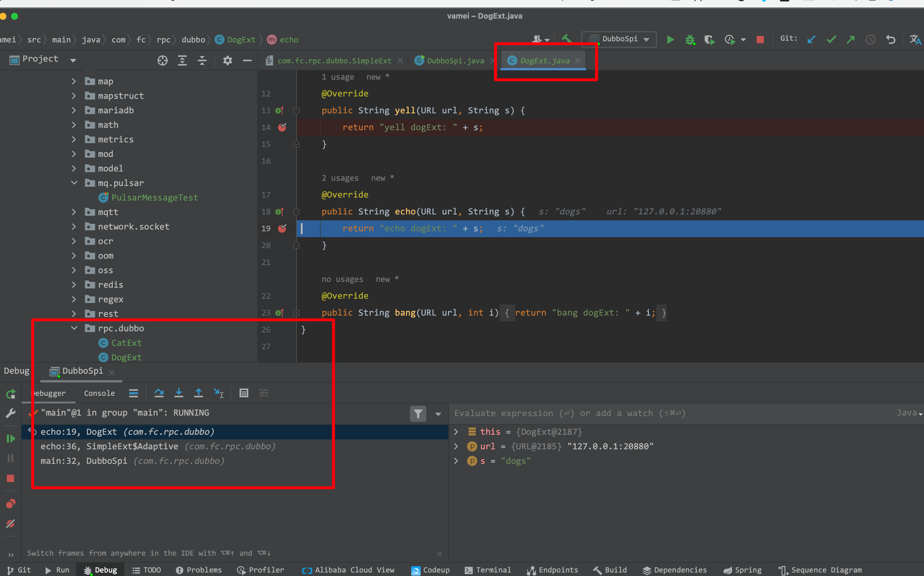Screen dimensions: 924x576
Task: Open Evaluate Expression calculator icon
Action: pyautogui.click(x=244, y=393)
